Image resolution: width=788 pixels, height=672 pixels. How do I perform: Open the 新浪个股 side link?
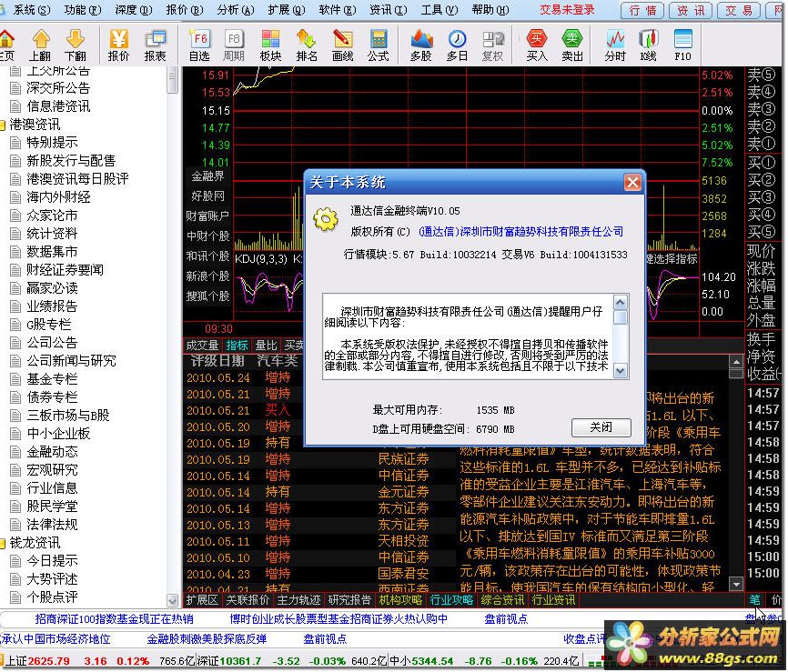[207, 276]
